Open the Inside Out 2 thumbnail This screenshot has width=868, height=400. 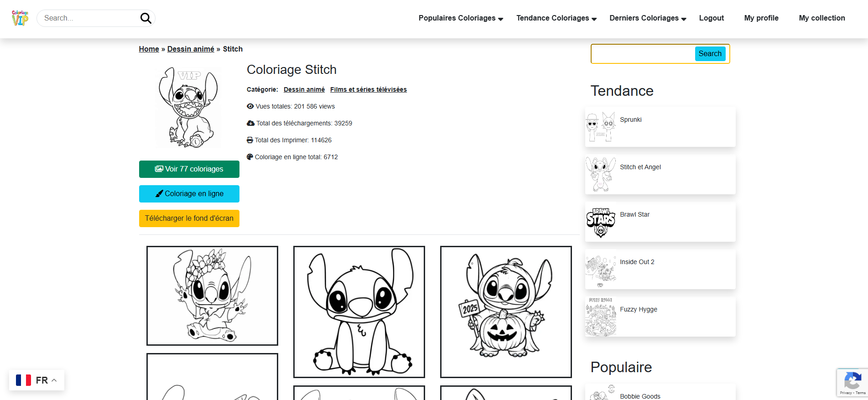601,270
